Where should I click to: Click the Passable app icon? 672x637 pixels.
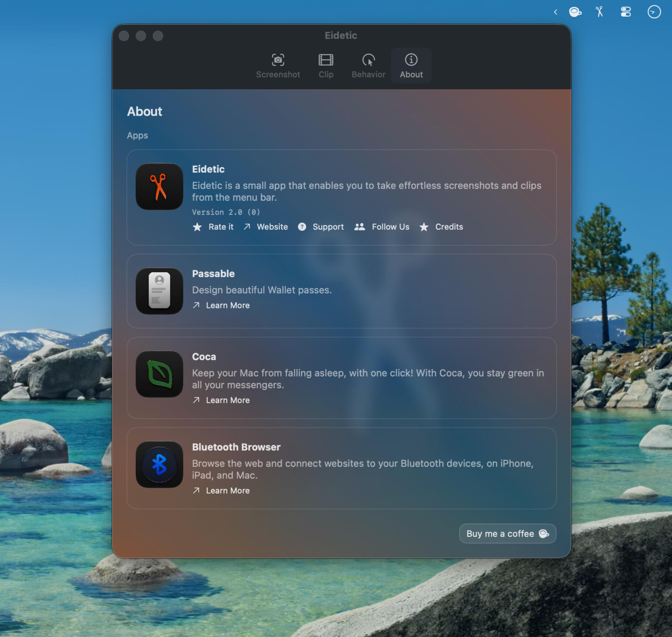pyautogui.click(x=159, y=291)
